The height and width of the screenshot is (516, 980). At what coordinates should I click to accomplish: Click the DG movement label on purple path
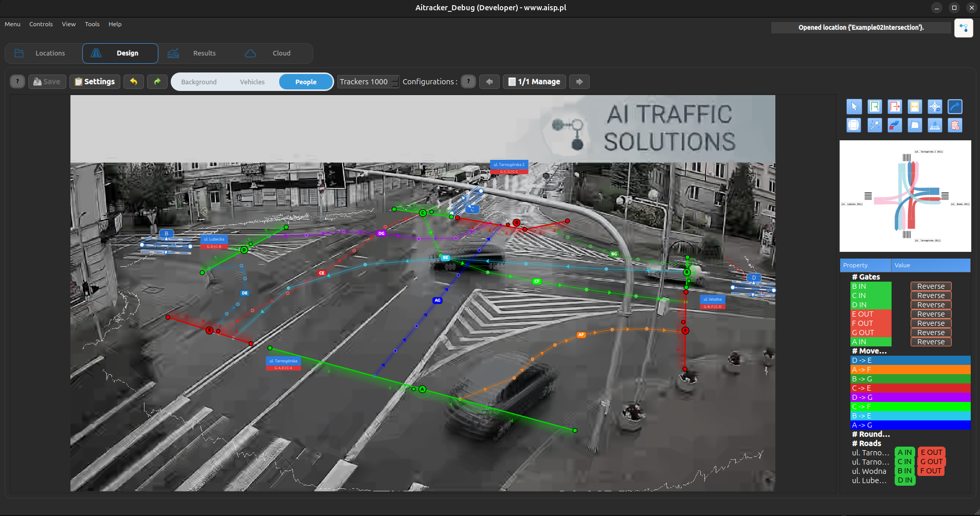click(381, 233)
